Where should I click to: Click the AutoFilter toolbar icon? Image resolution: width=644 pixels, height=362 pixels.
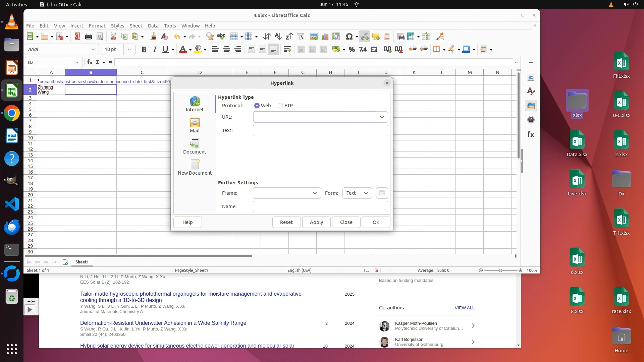tap(300, 37)
